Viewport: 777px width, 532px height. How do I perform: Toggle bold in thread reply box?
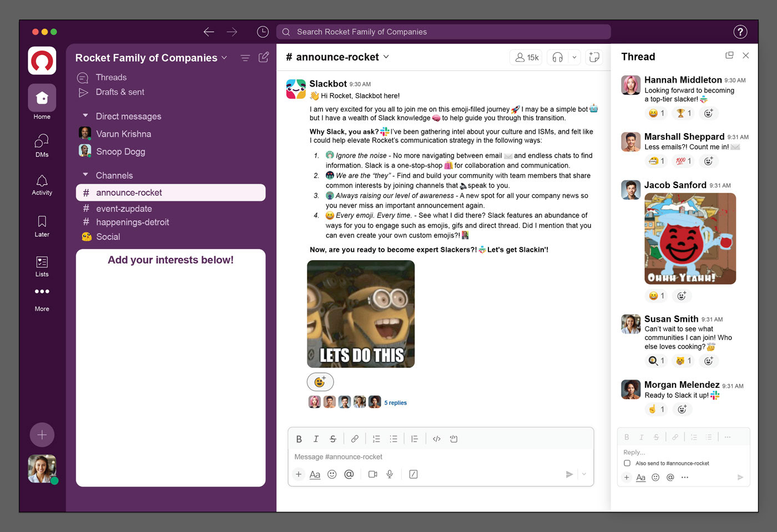click(x=627, y=437)
